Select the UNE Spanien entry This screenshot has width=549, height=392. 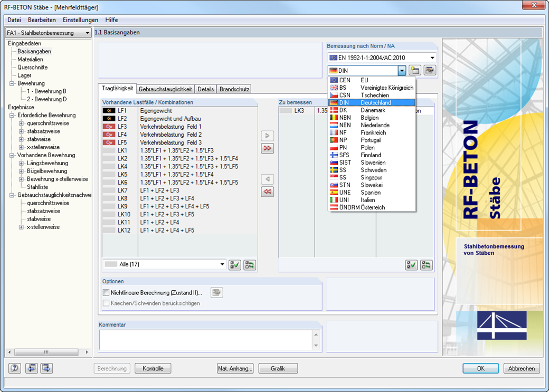coord(372,193)
